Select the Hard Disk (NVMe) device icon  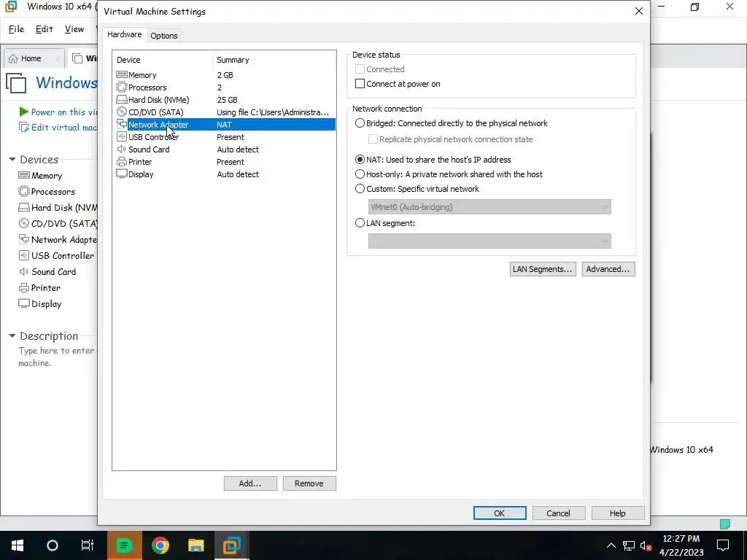(x=122, y=99)
